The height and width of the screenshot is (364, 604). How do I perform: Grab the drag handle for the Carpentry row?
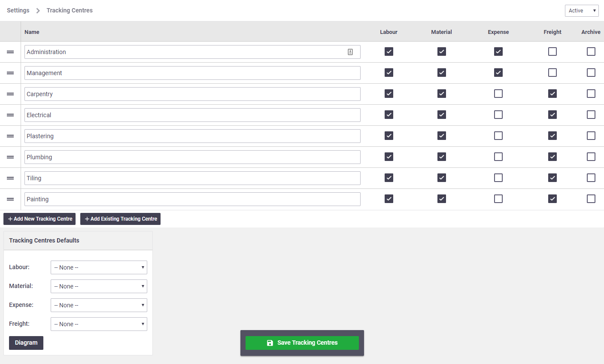10,94
